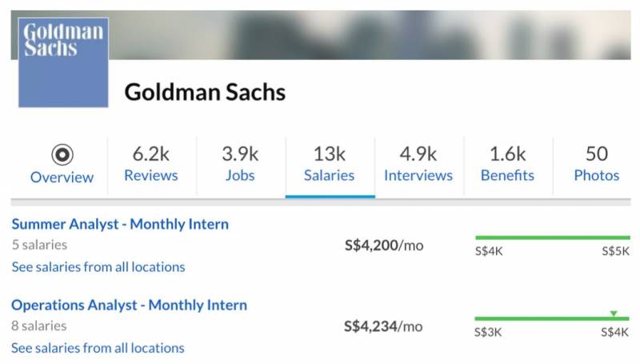The image size is (640, 364).
Task: Open Summer Analyst - Monthly Intern link
Action: click(x=120, y=224)
